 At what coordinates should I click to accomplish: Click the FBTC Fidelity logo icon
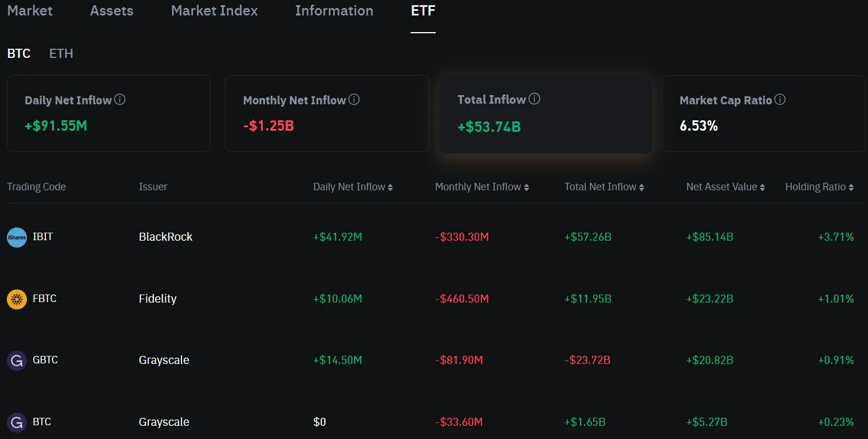coord(17,299)
